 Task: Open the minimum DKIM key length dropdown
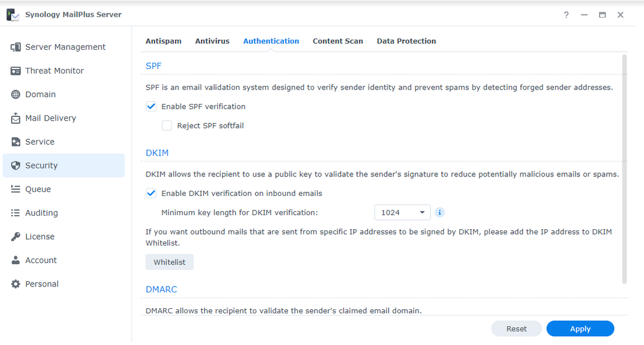pos(403,212)
